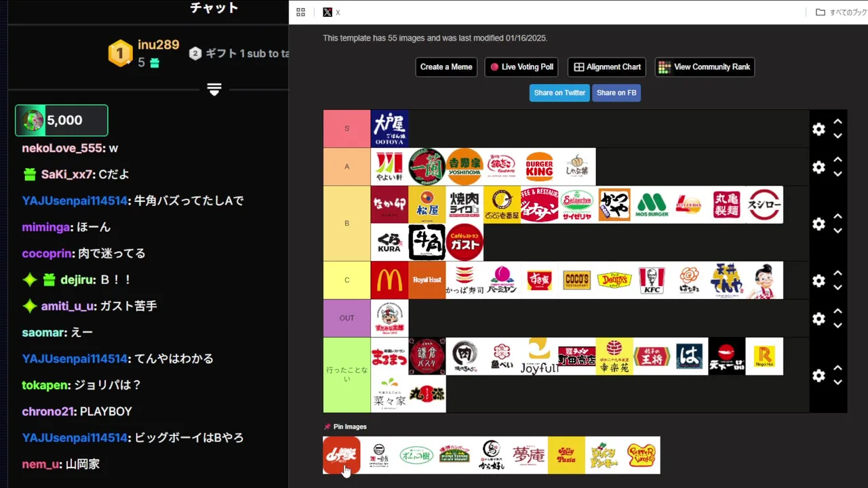Screen dimensions: 868x488
Task: Open the X browser tab
Action: point(332,12)
